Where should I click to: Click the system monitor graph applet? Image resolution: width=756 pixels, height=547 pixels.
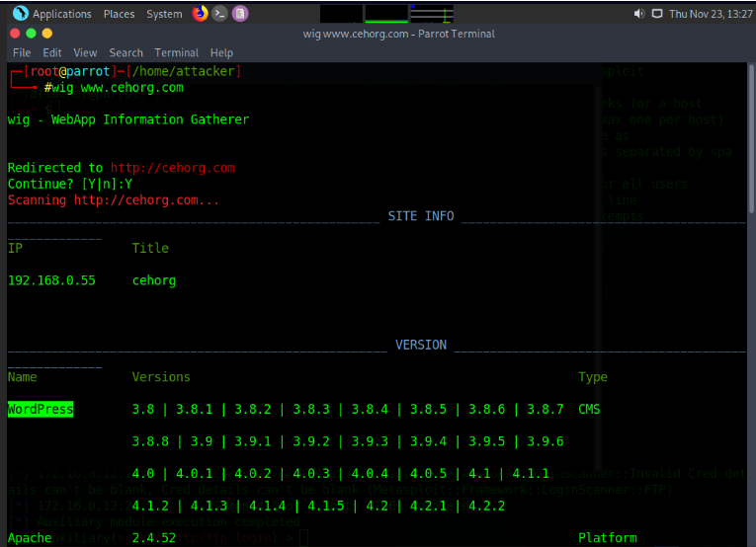[385, 14]
